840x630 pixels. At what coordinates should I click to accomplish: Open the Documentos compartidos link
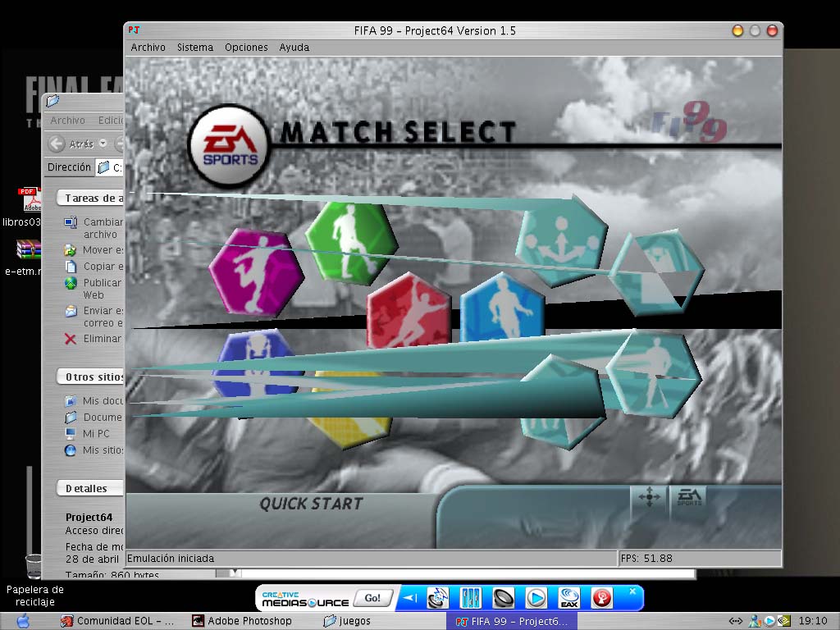tap(94, 417)
